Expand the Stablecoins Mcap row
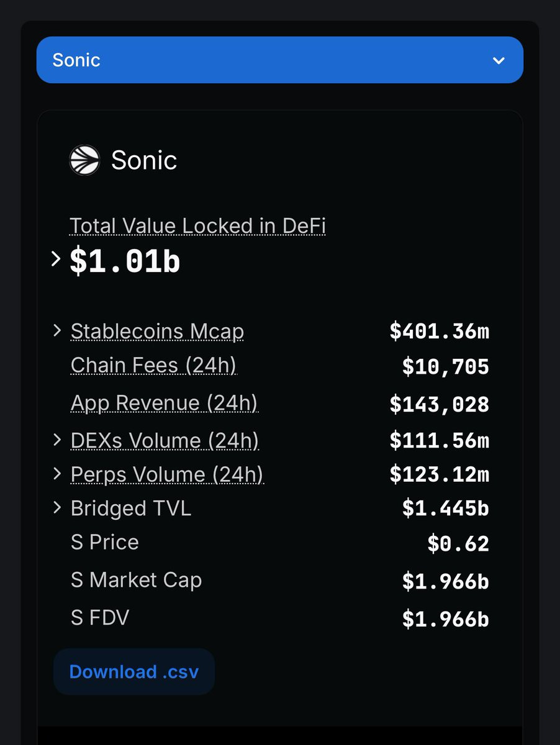The height and width of the screenshot is (745, 560). [57, 331]
